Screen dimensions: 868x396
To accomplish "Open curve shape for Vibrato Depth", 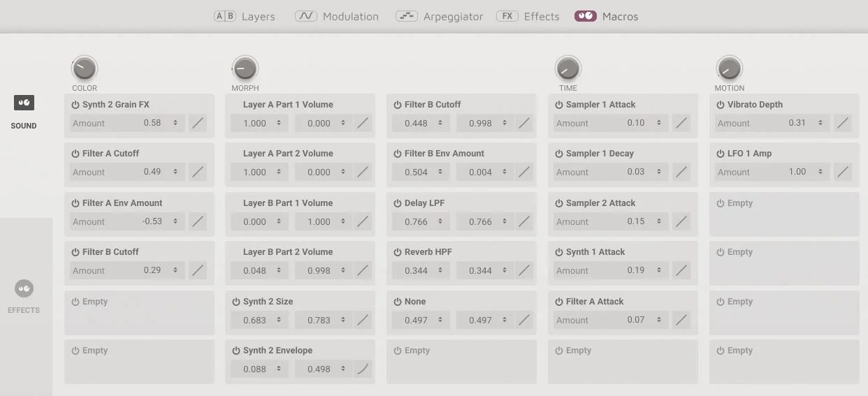I will [x=843, y=123].
